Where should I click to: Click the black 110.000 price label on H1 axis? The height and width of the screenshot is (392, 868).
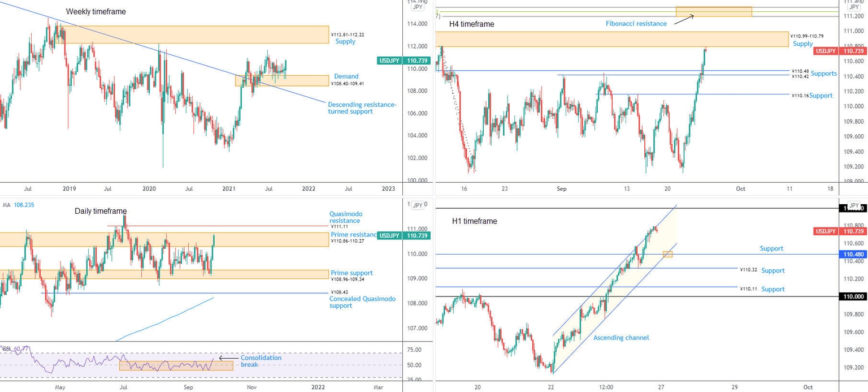pyautogui.click(x=854, y=296)
